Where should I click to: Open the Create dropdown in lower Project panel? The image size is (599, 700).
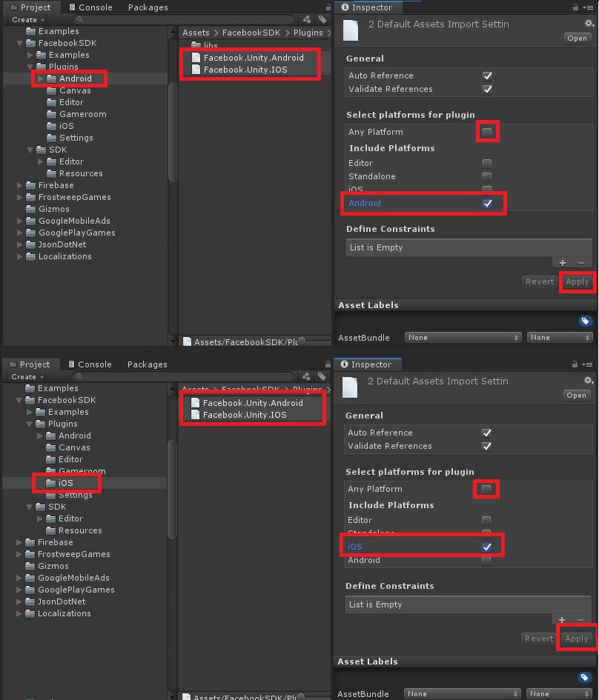27,377
